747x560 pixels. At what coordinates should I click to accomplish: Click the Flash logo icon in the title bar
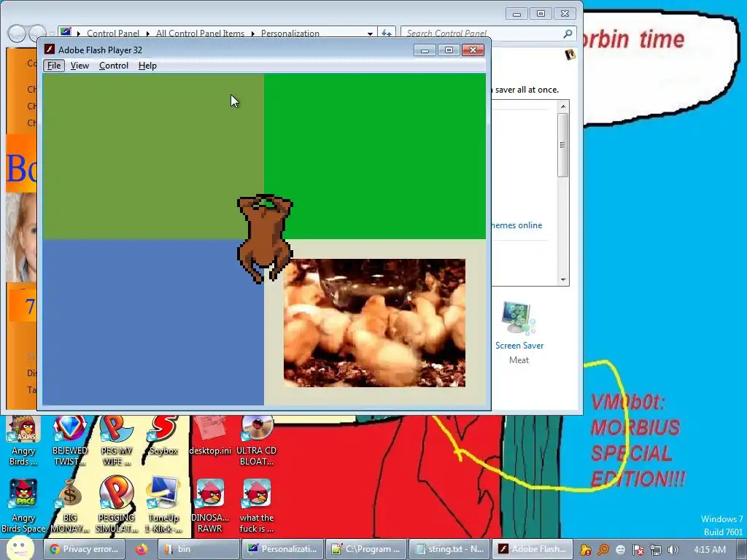click(49, 50)
